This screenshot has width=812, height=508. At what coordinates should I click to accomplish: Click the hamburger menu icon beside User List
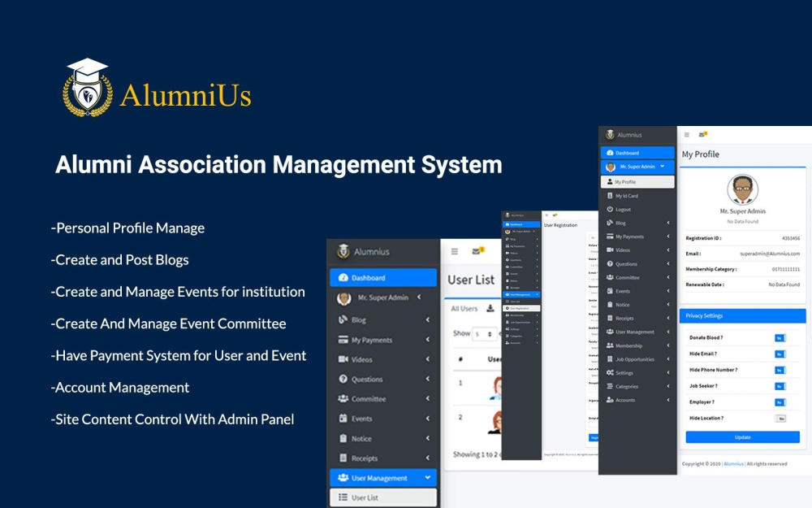455,252
